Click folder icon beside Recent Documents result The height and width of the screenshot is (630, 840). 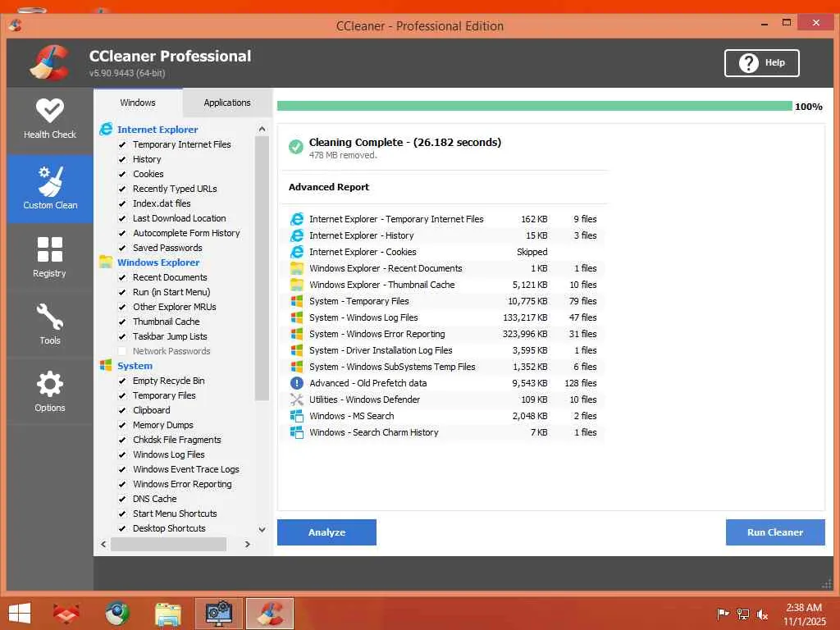297,268
